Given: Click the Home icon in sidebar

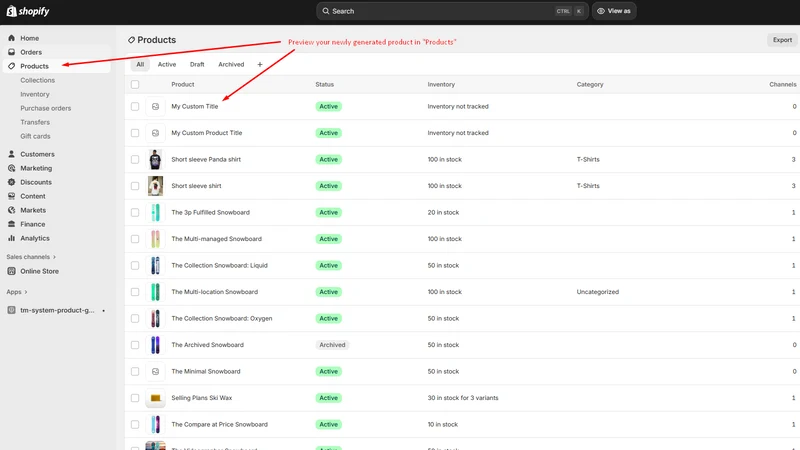Looking at the screenshot, I should [11, 38].
